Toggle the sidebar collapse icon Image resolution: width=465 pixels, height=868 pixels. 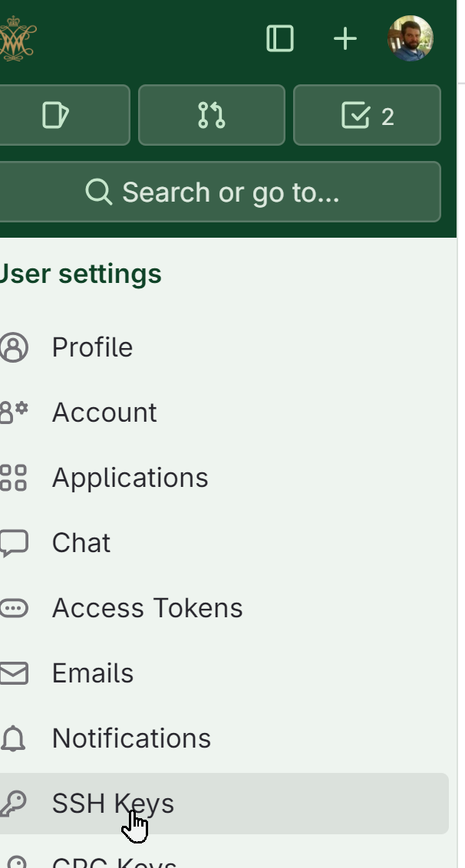point(280,39)
